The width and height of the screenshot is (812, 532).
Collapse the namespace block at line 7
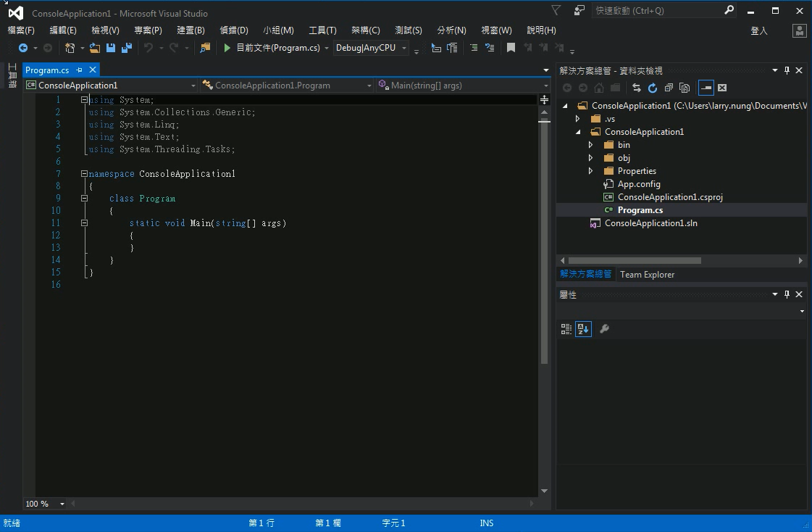point(84,173)
